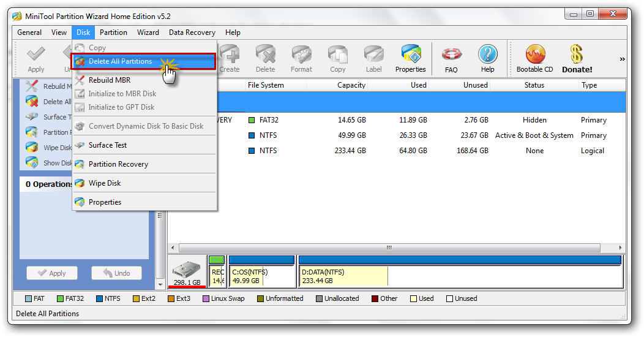Screen dimensions: 644x337
Task: Click the Apply checkmark toolbar icon
Action: [x=36, y=54]
